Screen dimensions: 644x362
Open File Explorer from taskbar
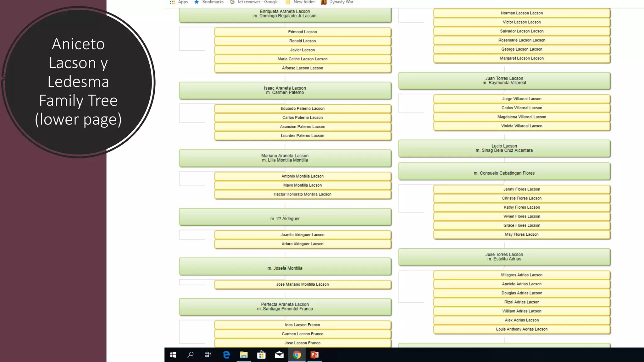click(x=244, y=355)
